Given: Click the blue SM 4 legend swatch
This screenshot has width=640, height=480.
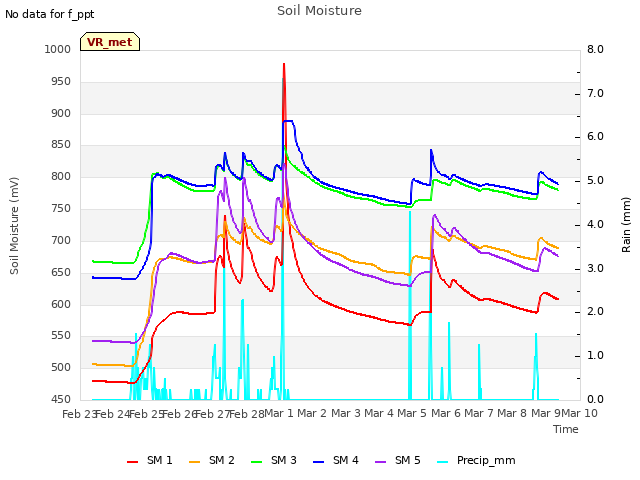Looking at the screenshot, I should point(319,462).
